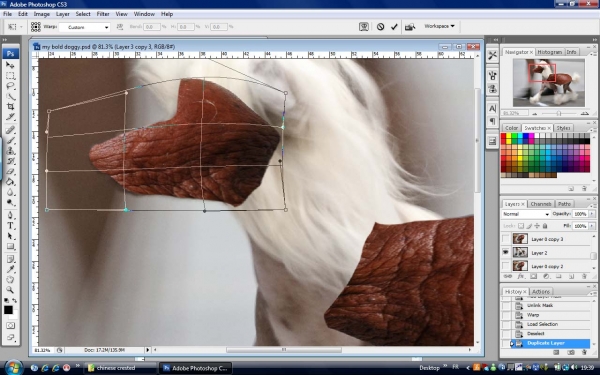Select the Pen tool
Image resolution: width=600 pixels, height=375 pixels.
point(10,215)
